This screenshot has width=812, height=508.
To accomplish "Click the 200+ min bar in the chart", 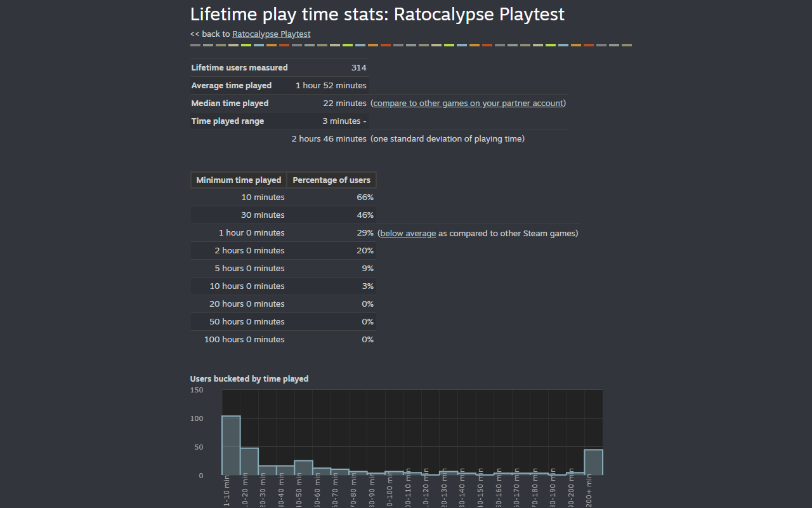I will [594, 462].
